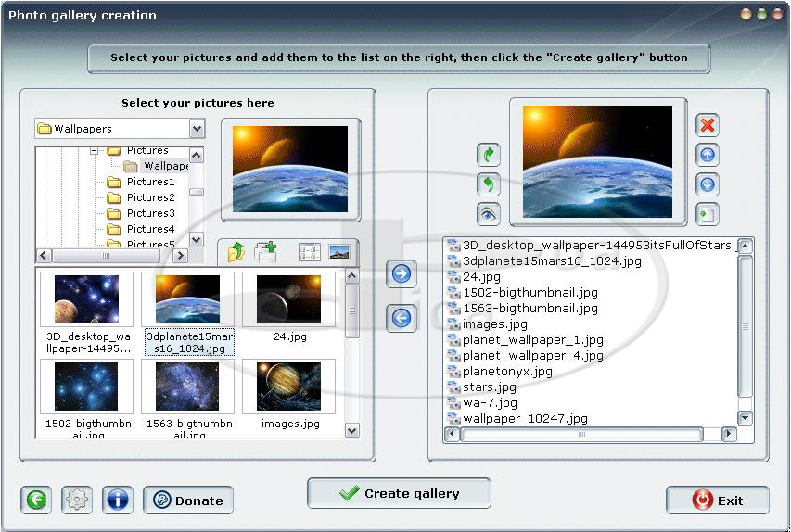This screenshot has height=532, width=791.
Task: Rotate picture clockwise with green arrow
Action: tap(489, 155)
